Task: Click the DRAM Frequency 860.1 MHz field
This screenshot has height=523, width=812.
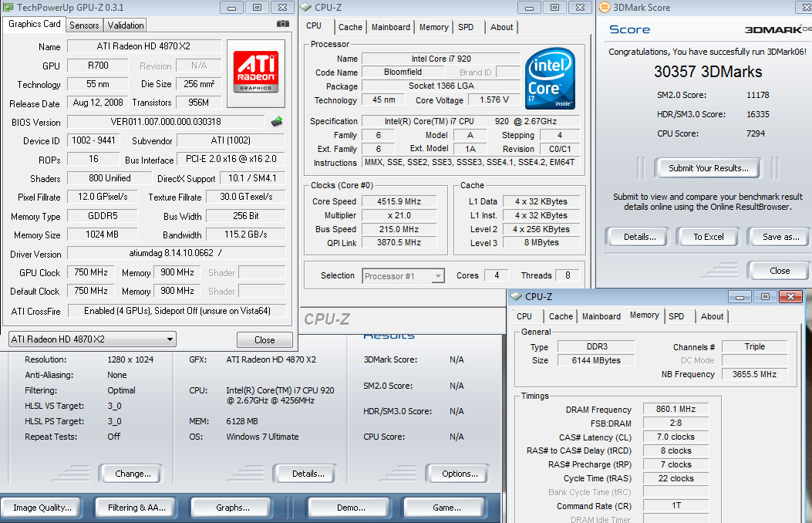Action: click(x=676, y=409)
